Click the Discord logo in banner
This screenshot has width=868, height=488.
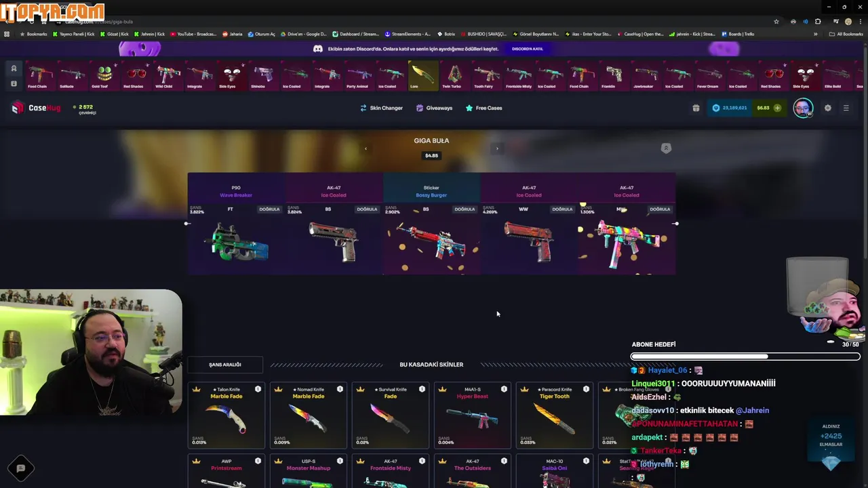[318, 49]
